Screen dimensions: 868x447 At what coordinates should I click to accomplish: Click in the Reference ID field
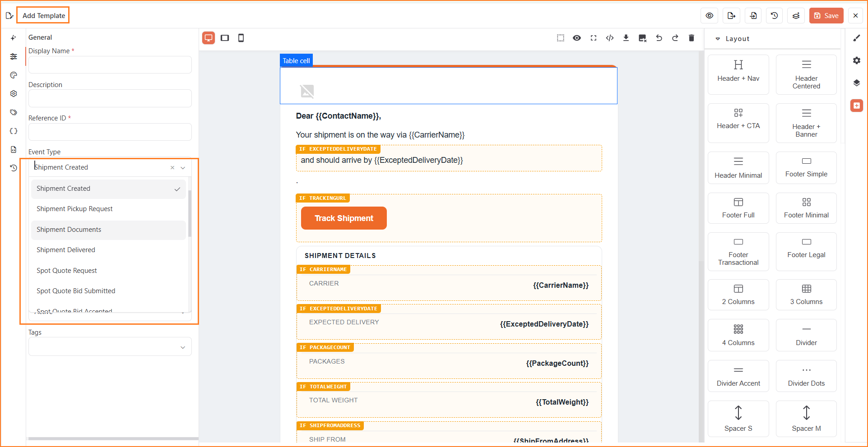pos(110,132)
